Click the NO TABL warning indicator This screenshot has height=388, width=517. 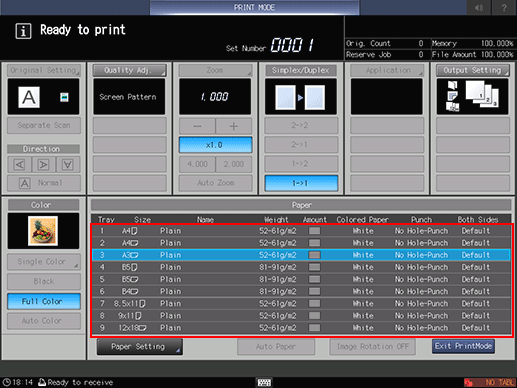(x=490, y=382)
